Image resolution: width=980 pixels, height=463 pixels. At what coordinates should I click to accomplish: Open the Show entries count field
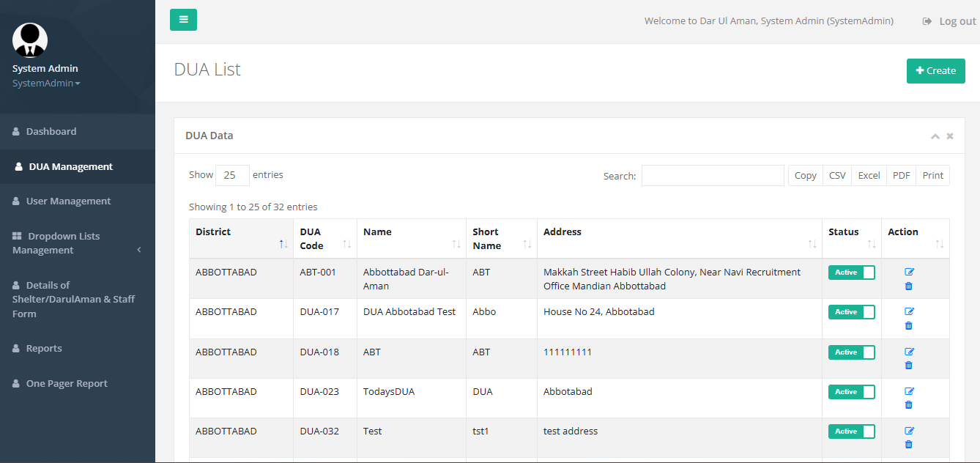232,175
